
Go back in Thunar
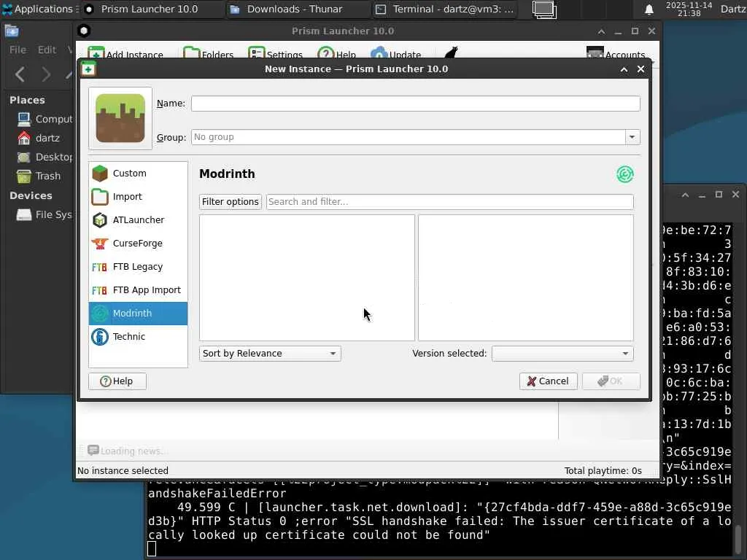[x=20, y=74]
